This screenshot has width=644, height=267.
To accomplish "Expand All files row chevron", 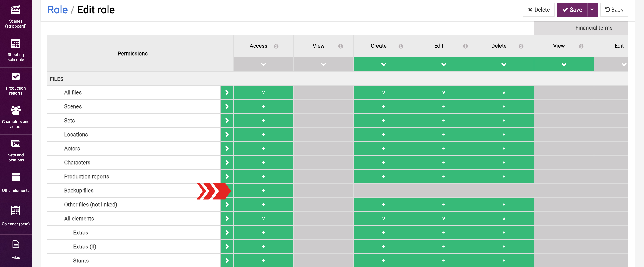I will (227, 93).
